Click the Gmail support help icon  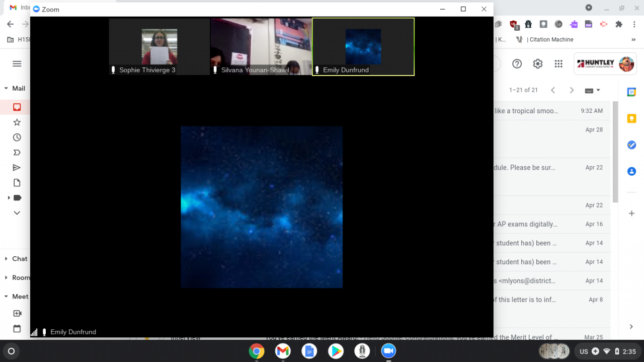[x=517, y=64]
